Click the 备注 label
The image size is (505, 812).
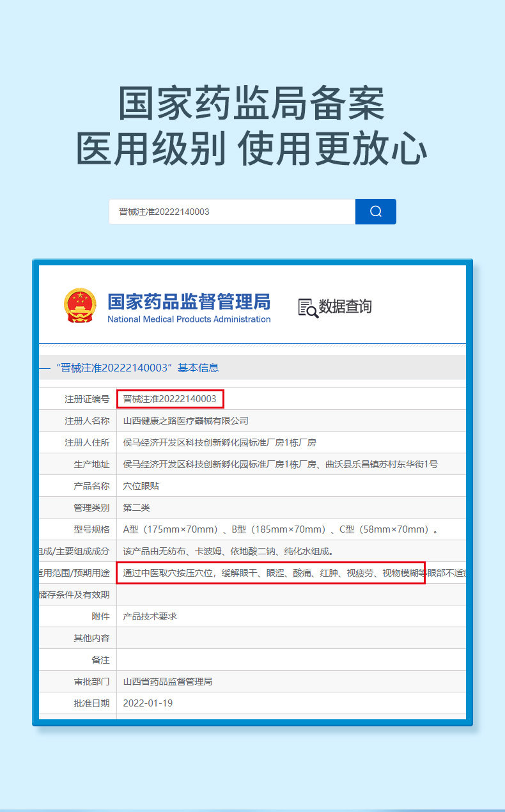click(x=100, y=660)
